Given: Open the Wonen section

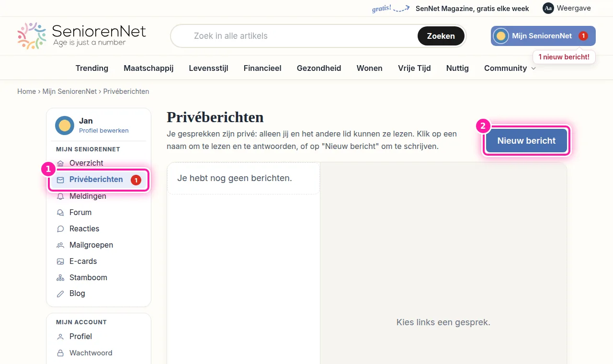Looking at the screenshot, I should pyautogui.click(x=369, y=68).
